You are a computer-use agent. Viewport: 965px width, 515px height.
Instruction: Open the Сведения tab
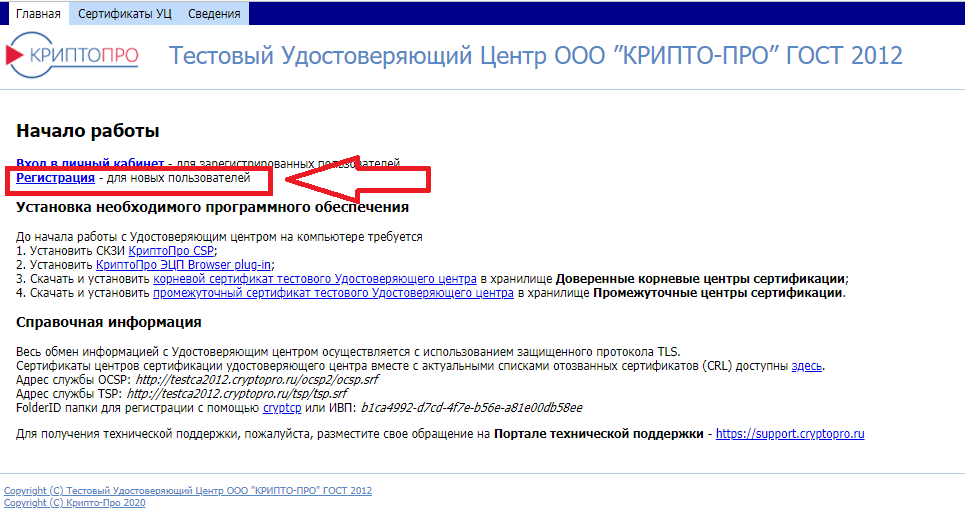click(214, 14)
